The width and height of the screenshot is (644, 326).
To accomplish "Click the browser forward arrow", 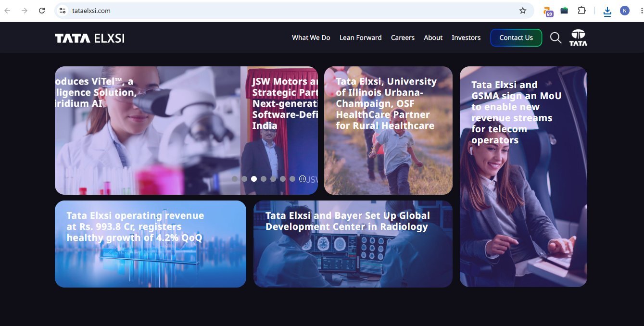I will [x=25, y=11].
